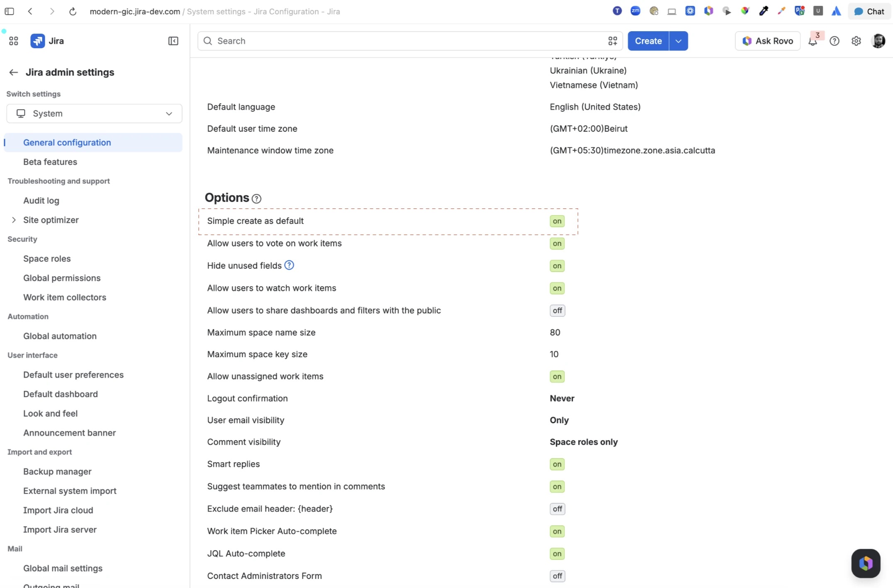The width and height of the screenshot is (893, 588).
Task: Open the Create button dropdown arrow
Action: [x=678, y=41]
